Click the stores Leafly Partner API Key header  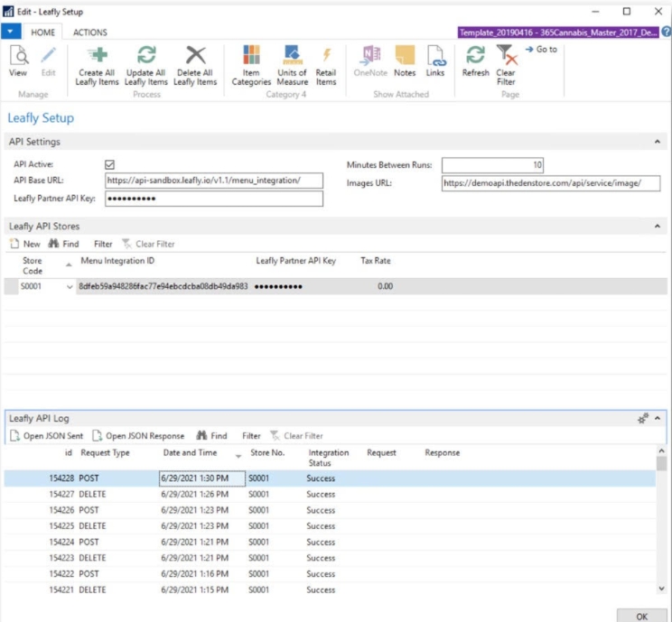pos(295,261)
